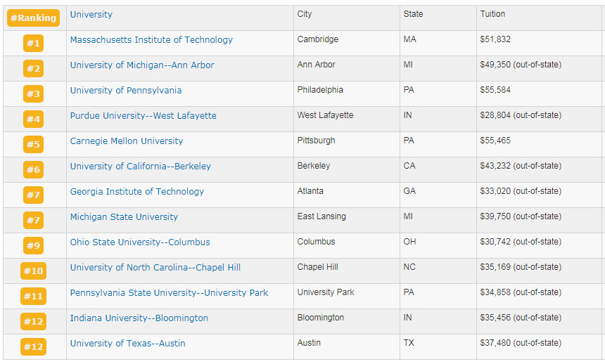Click Michigan State University link

(124, 217)
